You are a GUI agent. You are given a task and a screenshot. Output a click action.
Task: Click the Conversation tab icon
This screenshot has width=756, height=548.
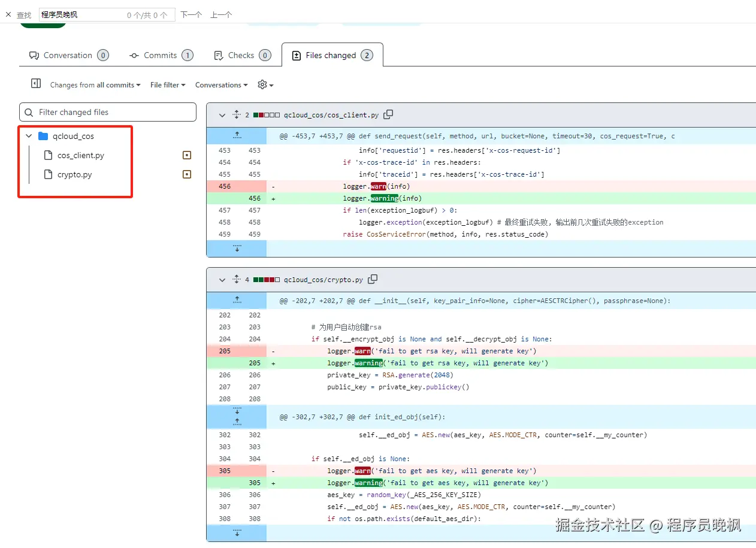click(34, 56)
